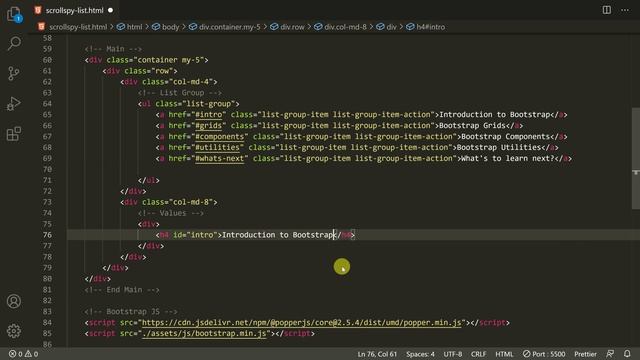Click the #utilities href link

click(218, 147)
